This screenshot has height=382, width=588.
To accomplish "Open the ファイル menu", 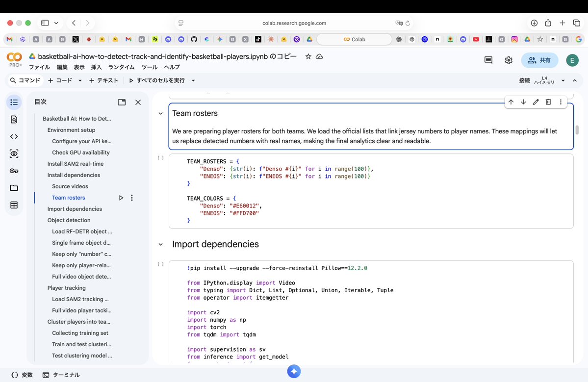I will coord(39,67).
